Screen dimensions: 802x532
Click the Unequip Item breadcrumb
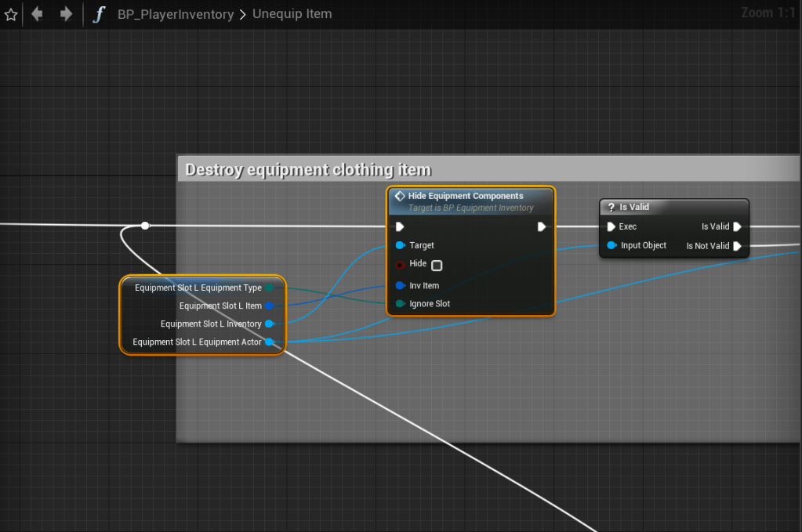(292, 14)
